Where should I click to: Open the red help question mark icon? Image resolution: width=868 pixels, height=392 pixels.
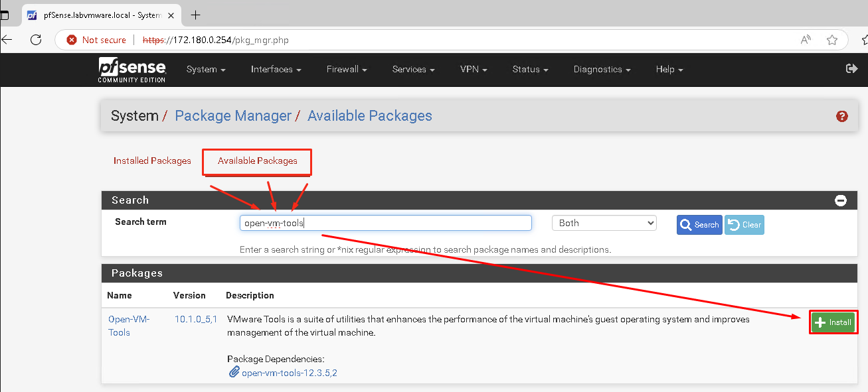842,116
